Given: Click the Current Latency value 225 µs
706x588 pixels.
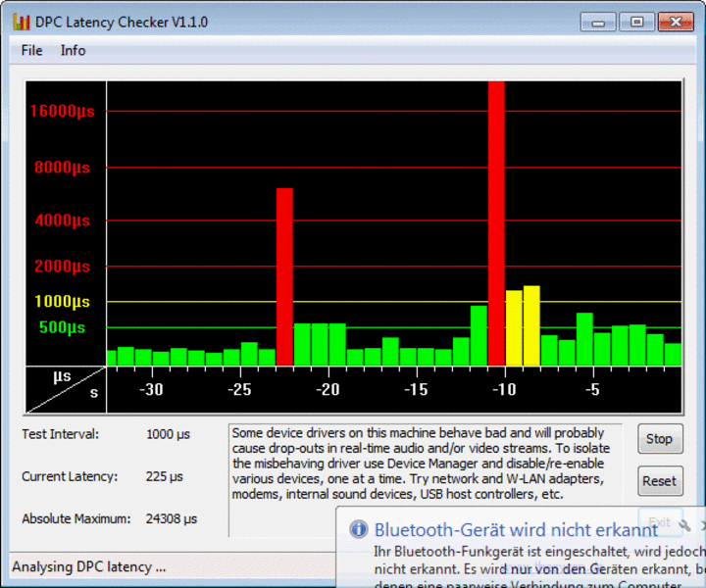Looking at the screenshot, I should (x=165, y=476).
